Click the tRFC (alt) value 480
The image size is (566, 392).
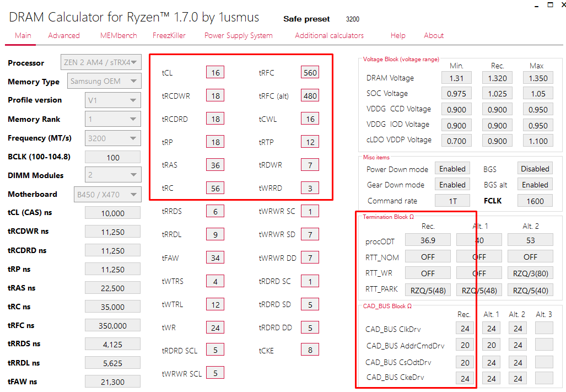coord(310,95)
